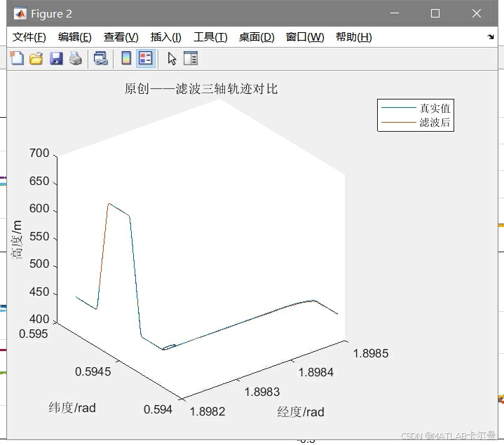Insert a colorbar with the toolbar icon

pyautogui.click(x=126, y=58)
